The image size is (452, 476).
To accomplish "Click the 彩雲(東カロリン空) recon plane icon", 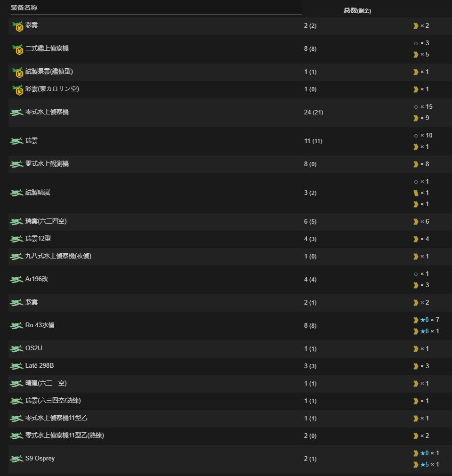I will (17, 89).
